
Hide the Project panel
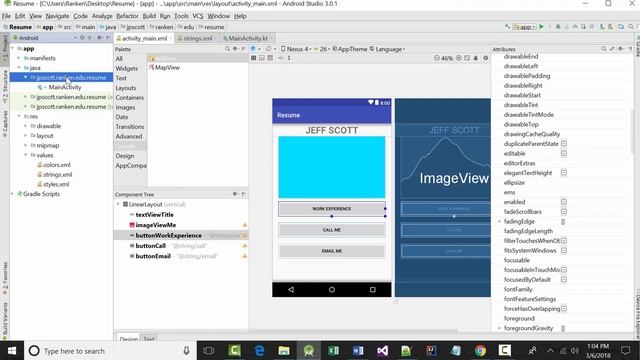(x=108, y=38)
